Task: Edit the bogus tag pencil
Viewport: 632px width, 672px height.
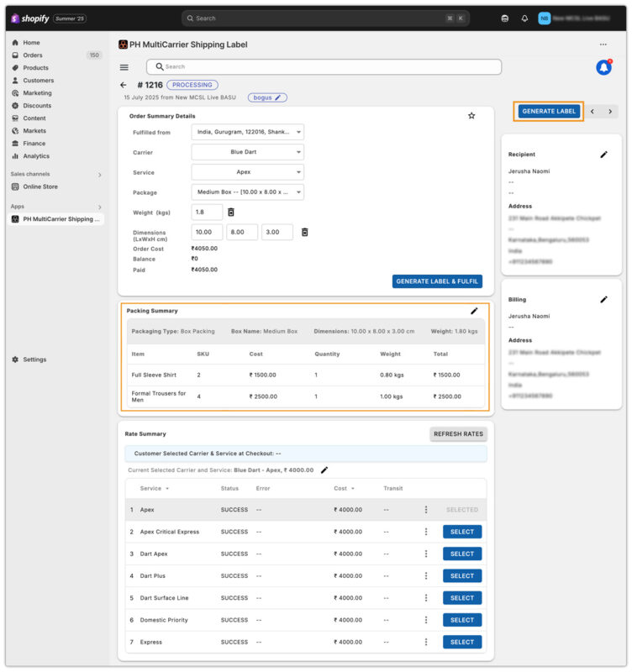Action: click(x=278, y=97)
